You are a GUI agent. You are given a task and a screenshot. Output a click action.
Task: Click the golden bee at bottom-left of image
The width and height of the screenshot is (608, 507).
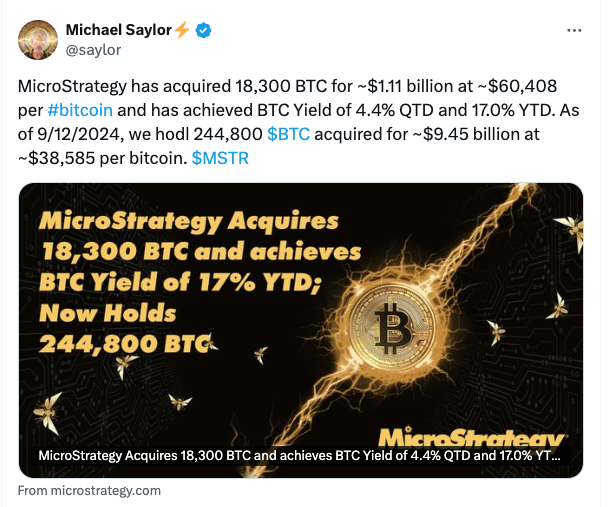coord(47,409)
